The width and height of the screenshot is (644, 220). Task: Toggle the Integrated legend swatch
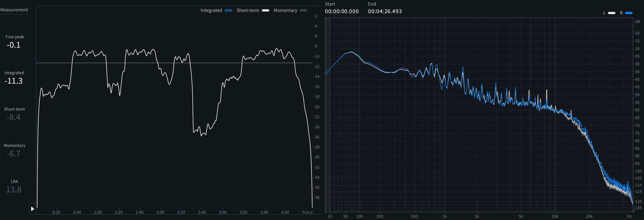point(228,10)
